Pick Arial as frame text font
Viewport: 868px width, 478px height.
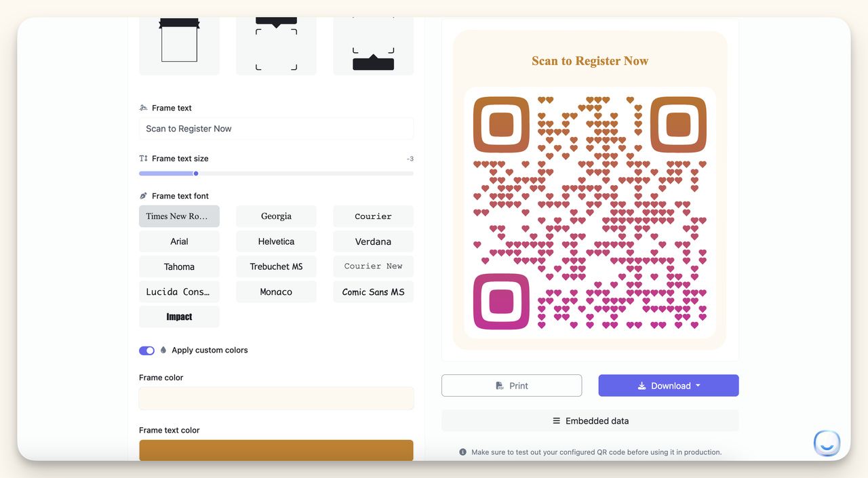tap(179, 241)
